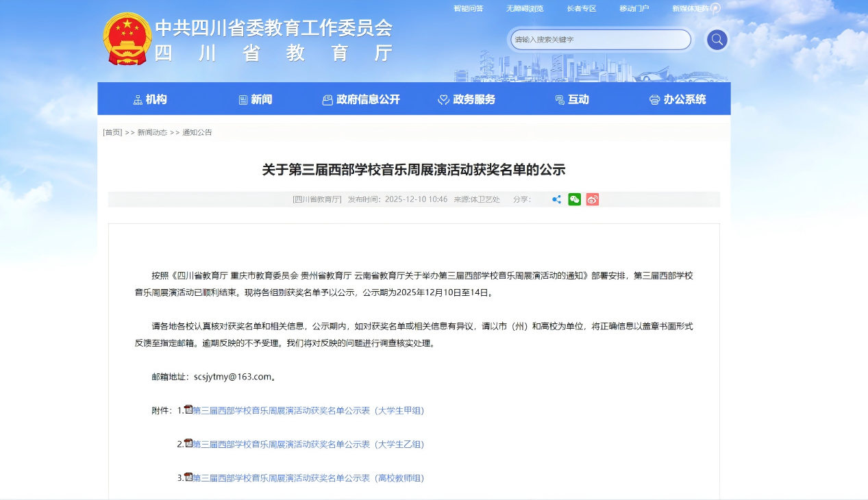Image resolution: width=868 pixels, height=500 pixels.
Task: Expand the 政府信息公开 menu
Action: pos(361,99)
